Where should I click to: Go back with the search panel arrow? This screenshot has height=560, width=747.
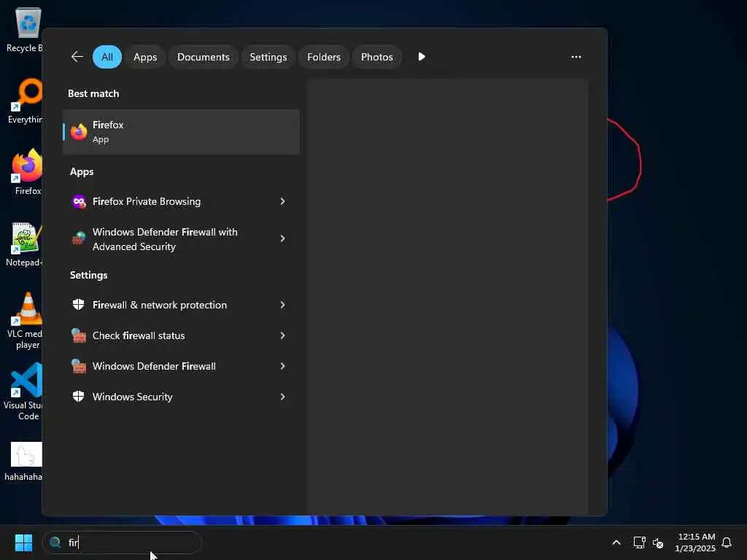click(x=77, y=57)
